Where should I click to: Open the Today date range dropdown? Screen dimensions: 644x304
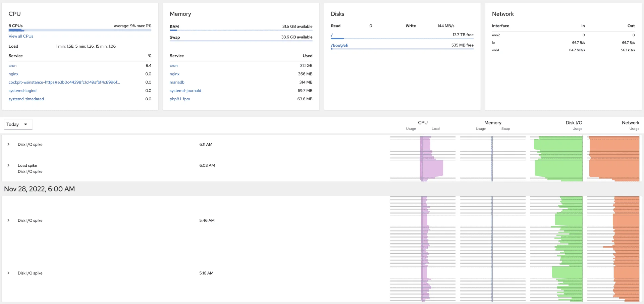18,124
